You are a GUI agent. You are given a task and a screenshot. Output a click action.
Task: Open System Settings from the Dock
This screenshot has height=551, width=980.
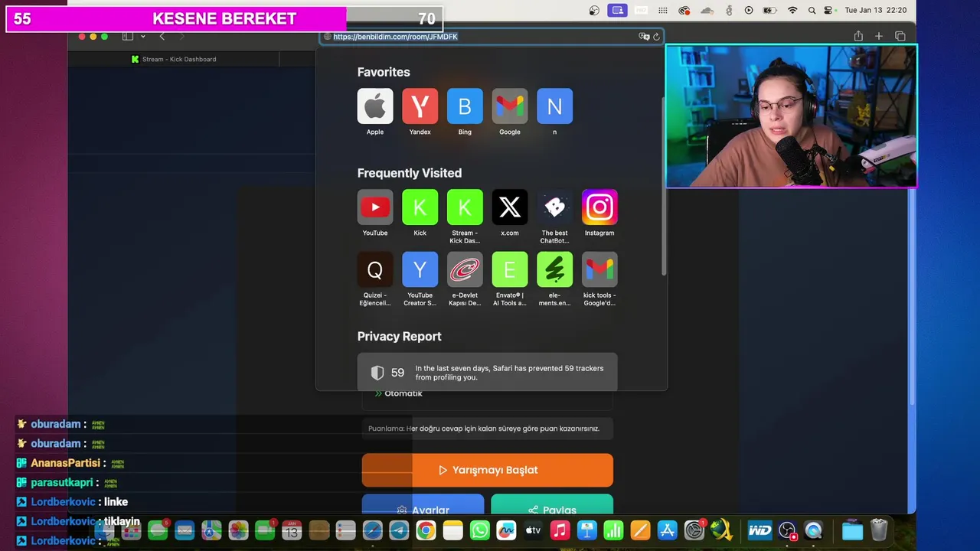pyautogui.click(x=694, y=530)
